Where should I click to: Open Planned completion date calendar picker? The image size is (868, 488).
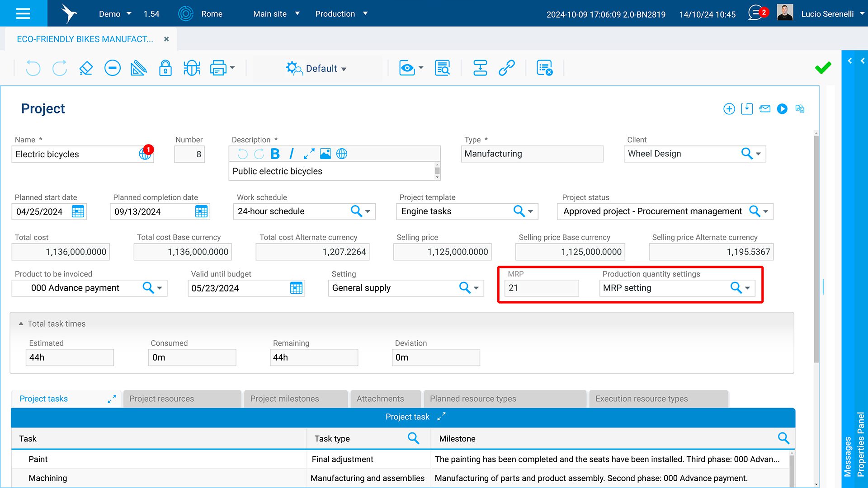click(x=201, y=211)
